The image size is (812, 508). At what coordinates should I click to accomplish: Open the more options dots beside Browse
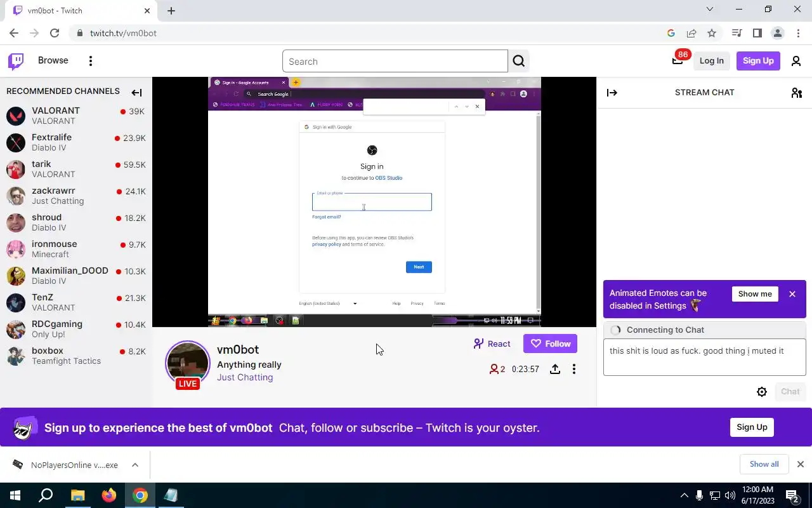(x=91, y=61)
